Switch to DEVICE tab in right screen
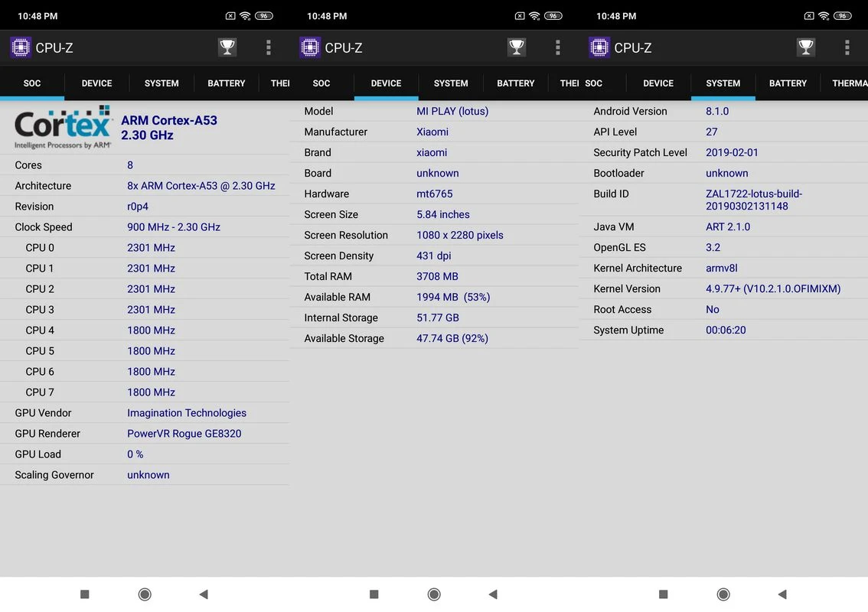This screenshot has width=868, height=612. [658, 83]
